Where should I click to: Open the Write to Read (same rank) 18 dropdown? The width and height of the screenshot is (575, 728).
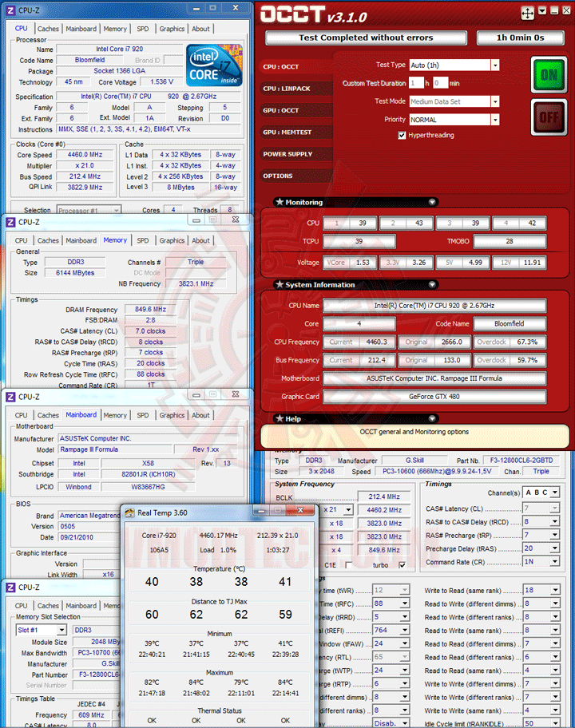click(x=555, y=590)
